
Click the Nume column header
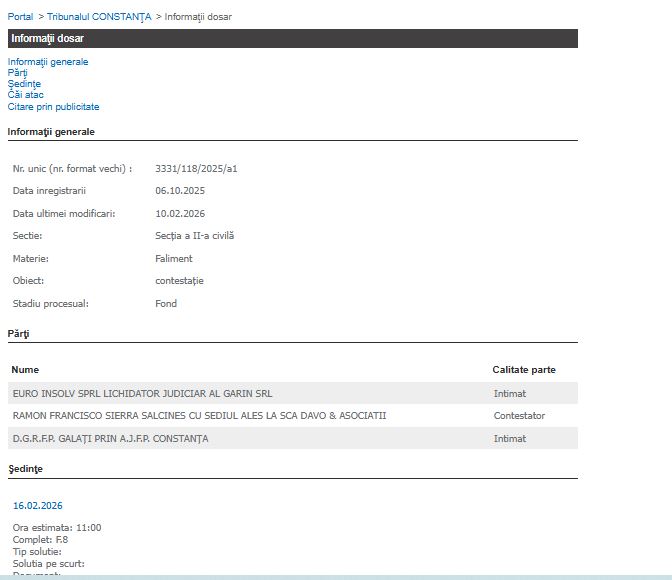tap(25, 370)
